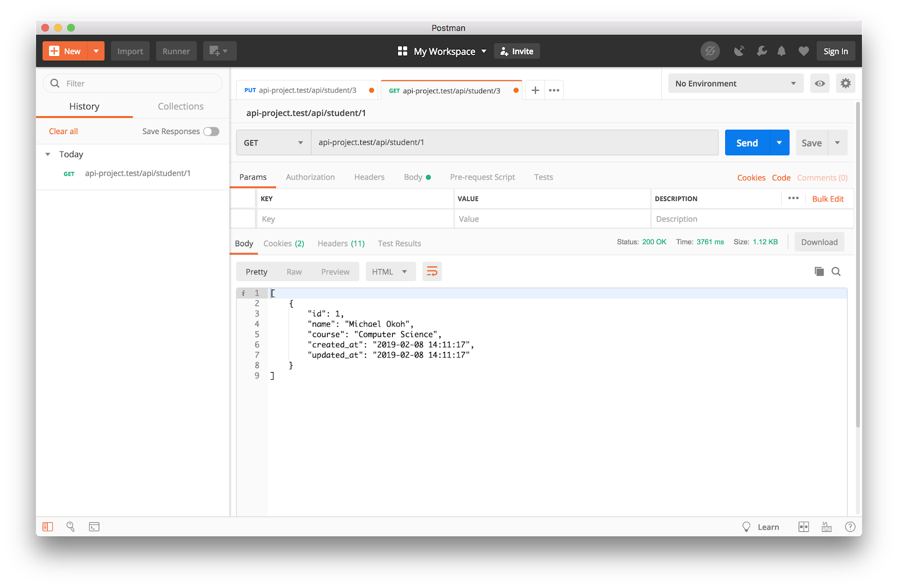Click the Sign In button
Image resolution: width=898 pixels, height=588 pixels.
click(x=836, y=51)
